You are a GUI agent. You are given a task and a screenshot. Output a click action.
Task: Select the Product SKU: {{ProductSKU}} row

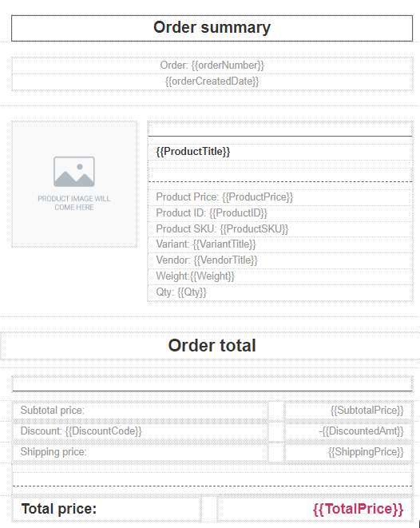(x=280, y=229)
